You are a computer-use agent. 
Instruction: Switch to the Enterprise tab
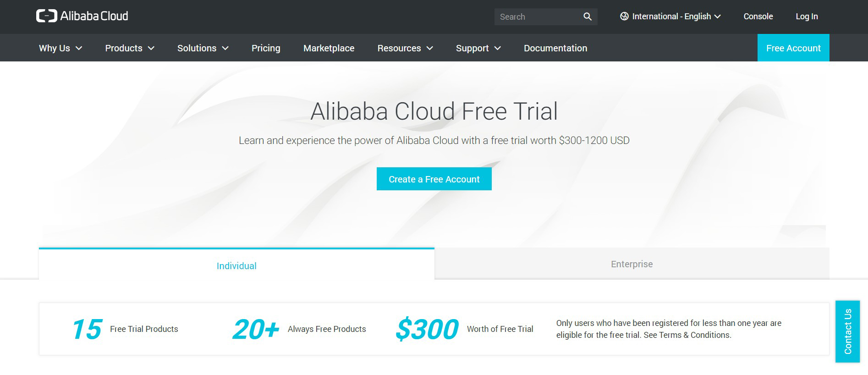pos(632,264)
